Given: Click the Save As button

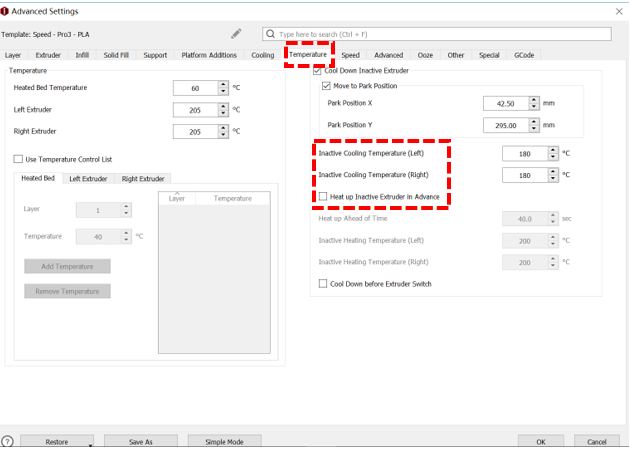Looking at the screenshot, I should (141, 441).
